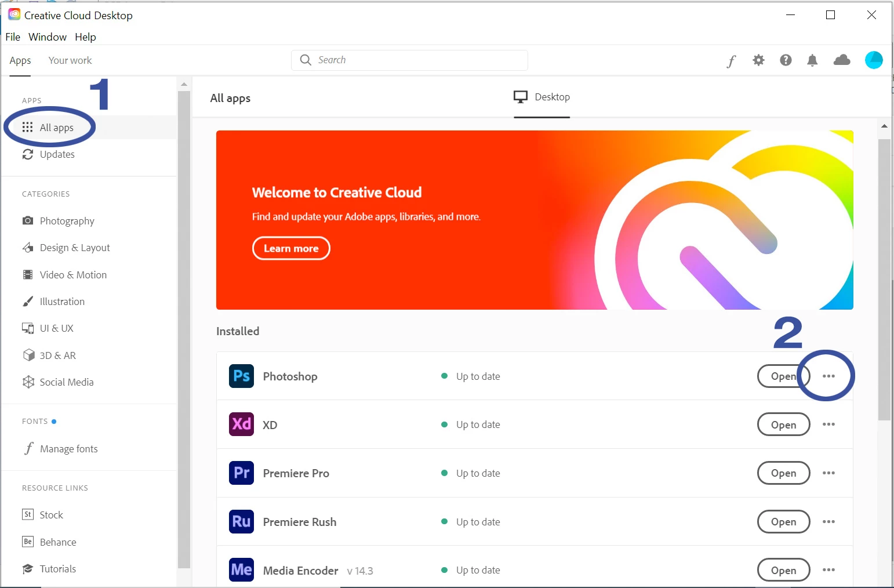Check cloud sync status icon
Viewport: 894px width, 588px height.
point(842,60)
